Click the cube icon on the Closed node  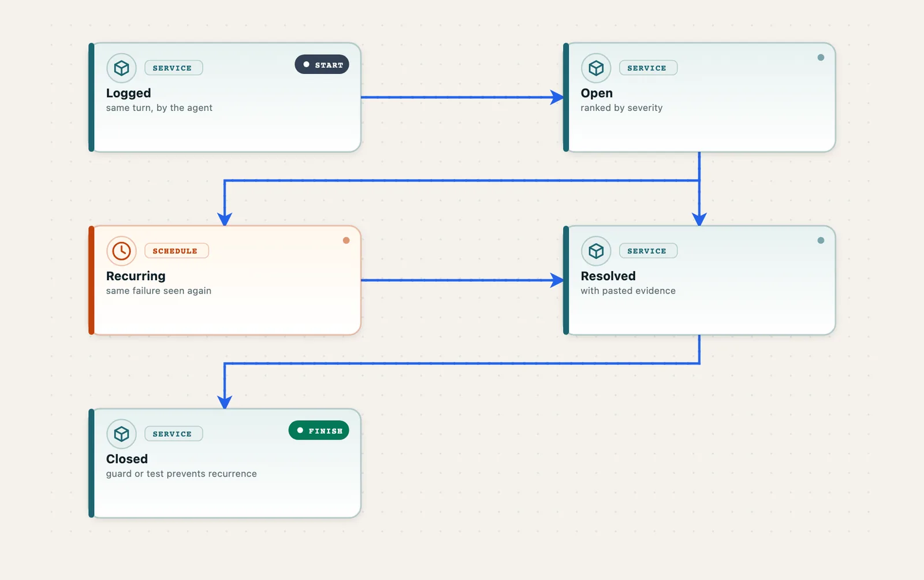coord(121,434)
